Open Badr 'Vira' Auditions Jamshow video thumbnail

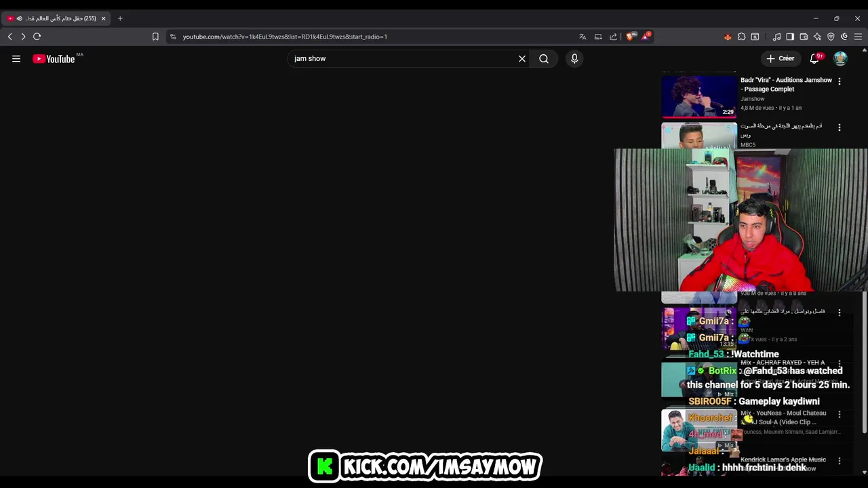[699, 96]
